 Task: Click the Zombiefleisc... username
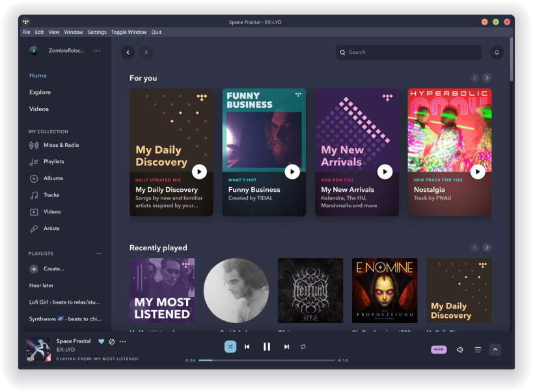(x=66, y=51)
